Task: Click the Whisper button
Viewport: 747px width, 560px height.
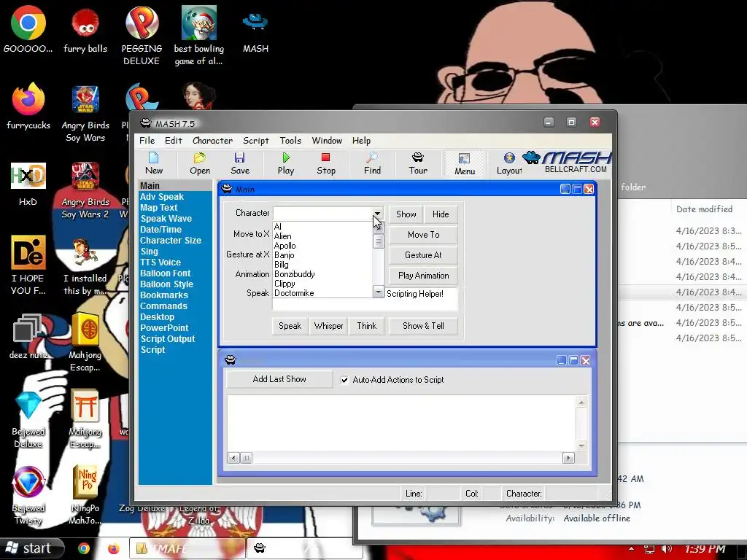Action: point(328,326)
